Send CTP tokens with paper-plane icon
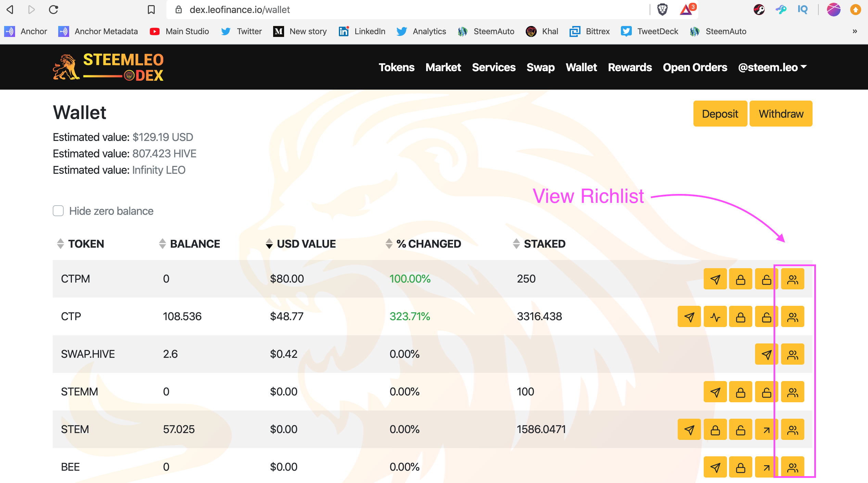The width and height of the screenshot is (868, 483). pos(689,316)
